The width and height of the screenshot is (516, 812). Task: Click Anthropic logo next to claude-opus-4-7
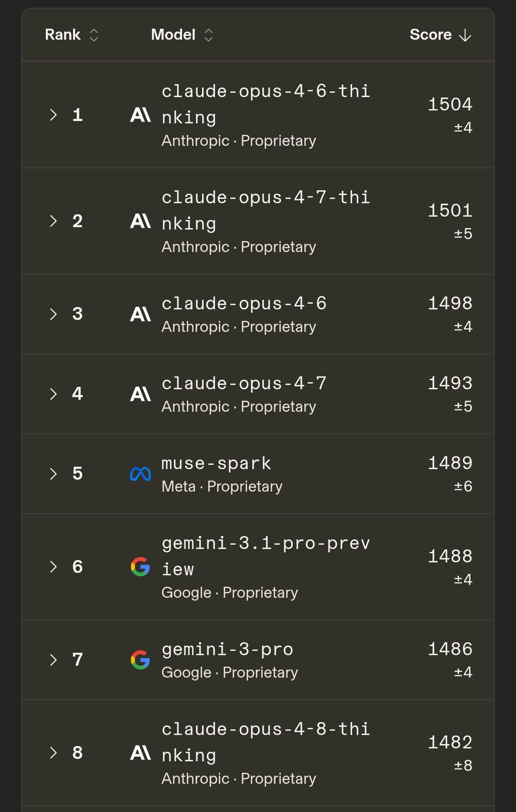pyautogui.click(x=140, y=394)
